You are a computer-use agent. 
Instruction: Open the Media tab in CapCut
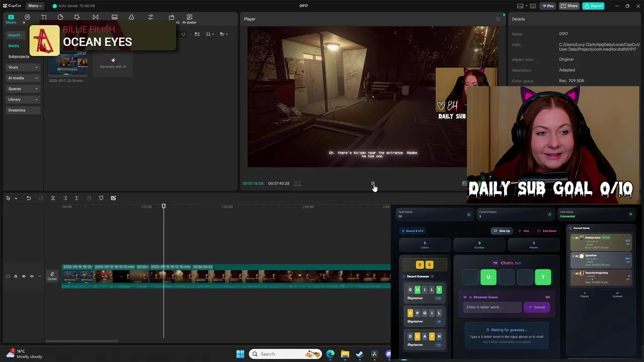tap(11, 19)
